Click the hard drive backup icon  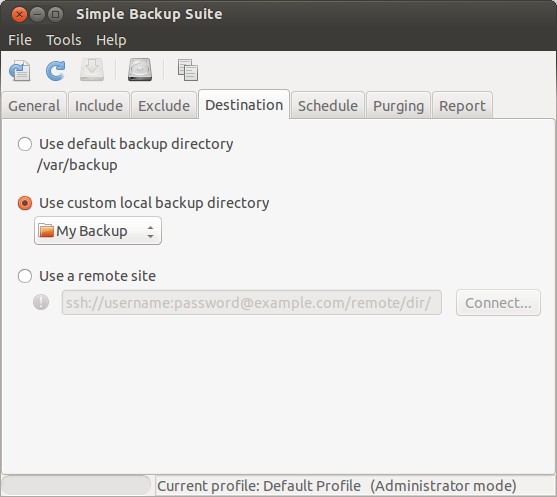(140, 70)
